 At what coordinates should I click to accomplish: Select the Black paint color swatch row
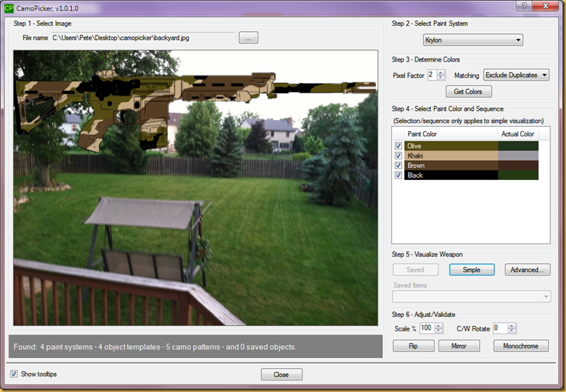click(x=451, y=176)
